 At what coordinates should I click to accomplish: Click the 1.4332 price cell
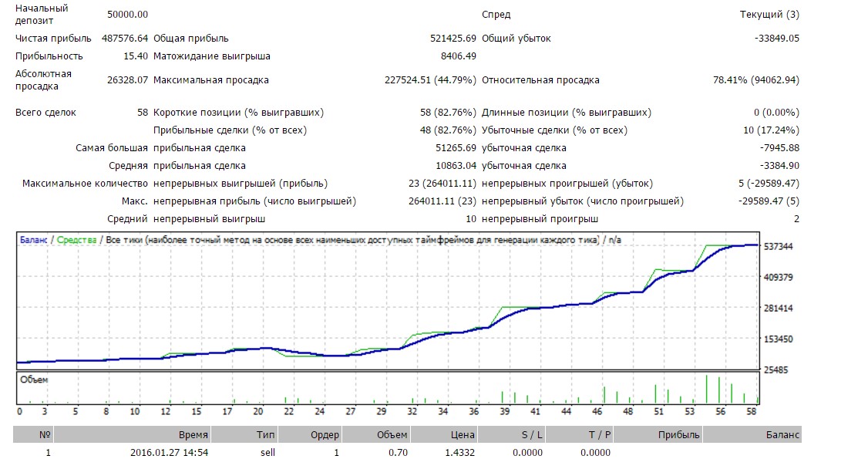click(462, 453)
